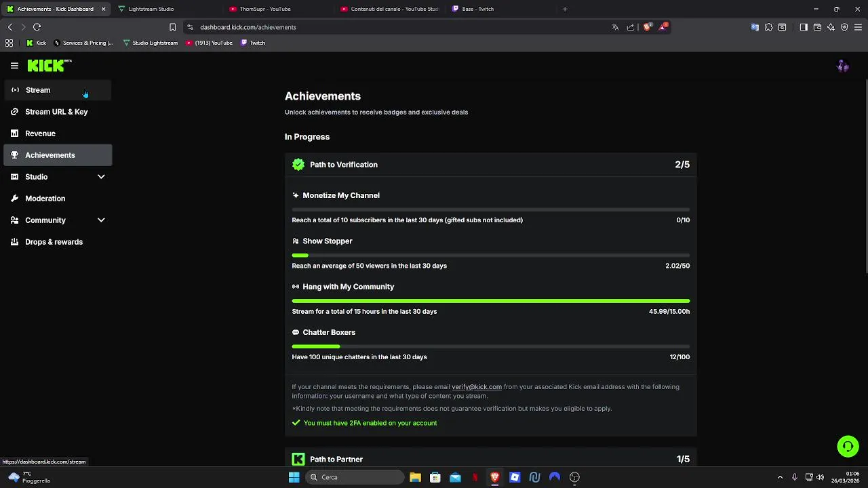Click the Path to Verification badge icon
The image size is (868, 488).
click(298, 165)
